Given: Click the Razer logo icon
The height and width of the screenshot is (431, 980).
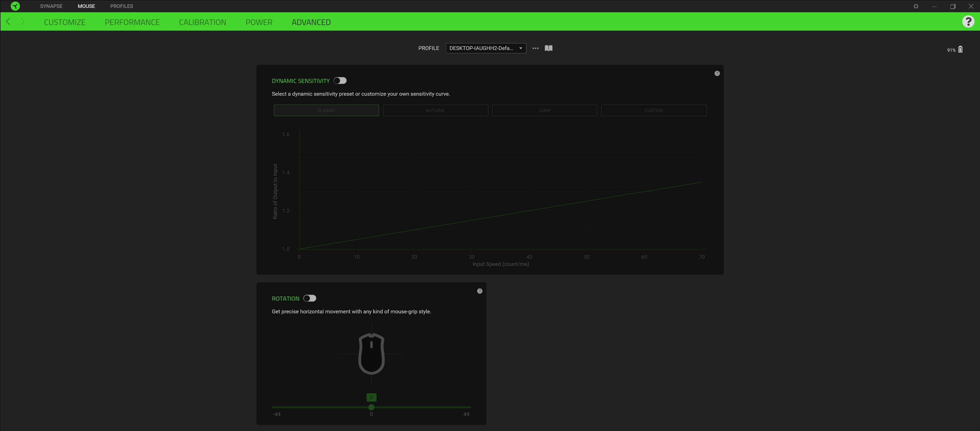Looking at the screenshot, I should pos(15,6).
